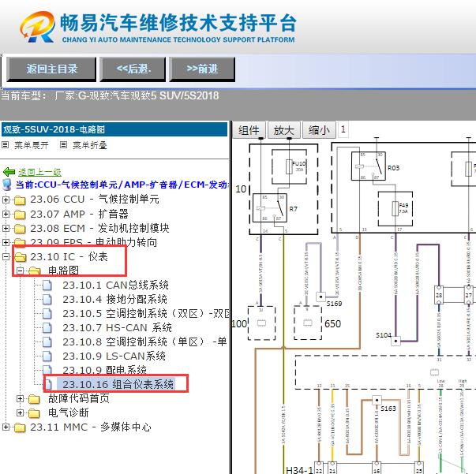
Task: Open 23.10.8 空调控制系统（单区） diagram
Action: 144,342
